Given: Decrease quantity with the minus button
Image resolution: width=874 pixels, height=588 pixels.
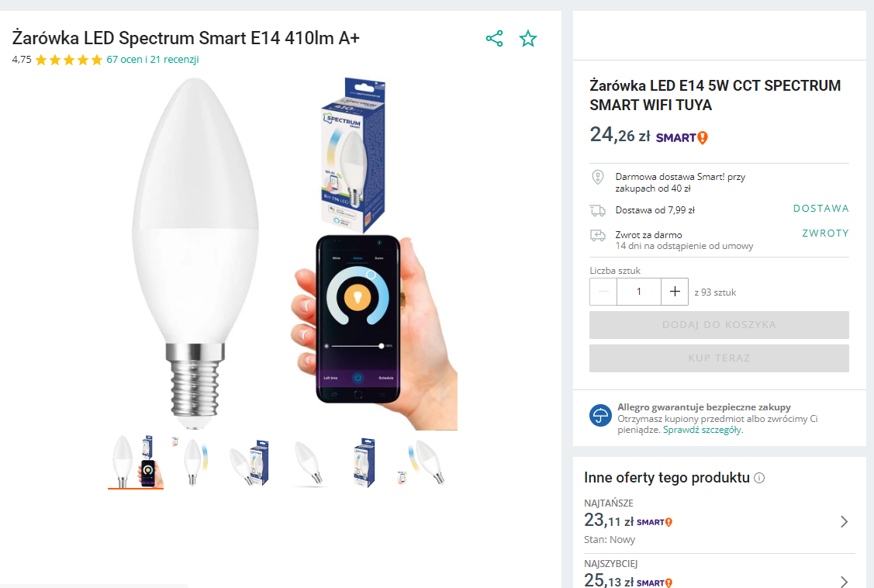Looking at the screenshot, I should pos(603,292).
